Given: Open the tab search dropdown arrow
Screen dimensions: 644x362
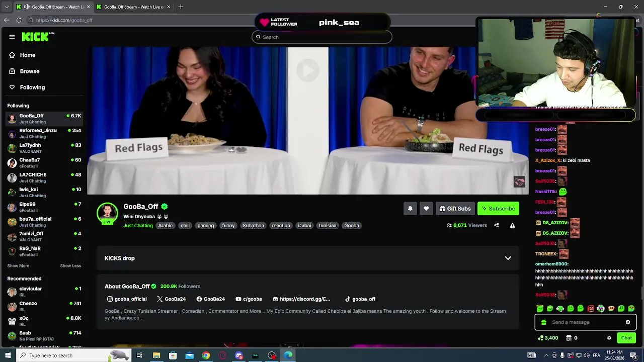Looking at the screenshot, I should [x=6, y=7].
